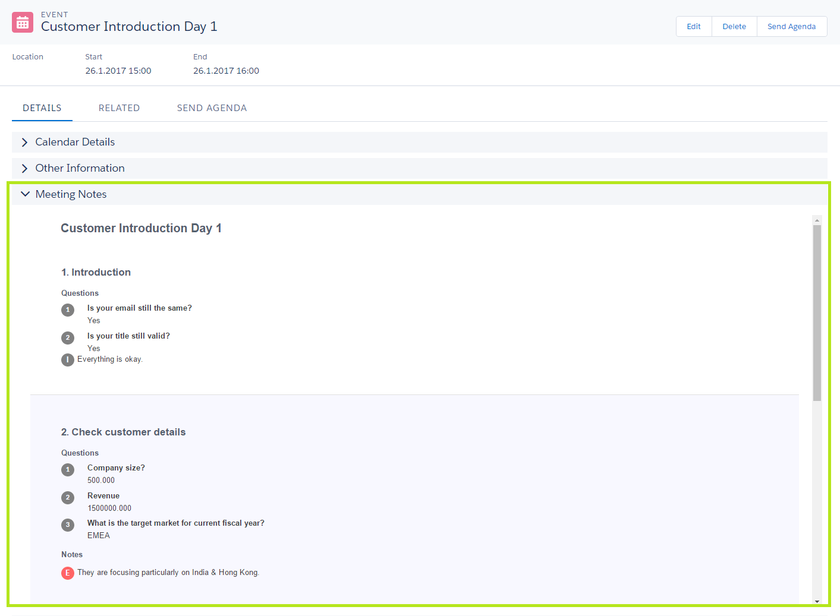Click the 500.000 answer value
The image size is (840, 616).
click(x=101, y=480)
